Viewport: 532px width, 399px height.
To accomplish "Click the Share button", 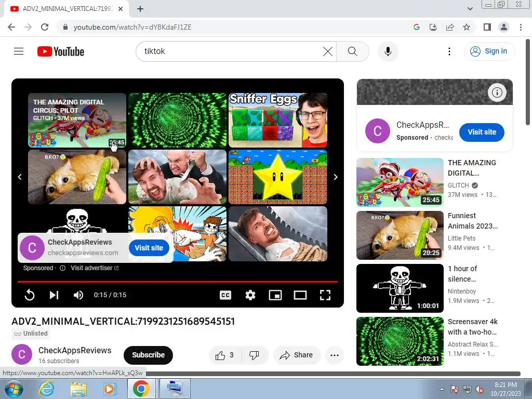I will click(x=296, y=355).
